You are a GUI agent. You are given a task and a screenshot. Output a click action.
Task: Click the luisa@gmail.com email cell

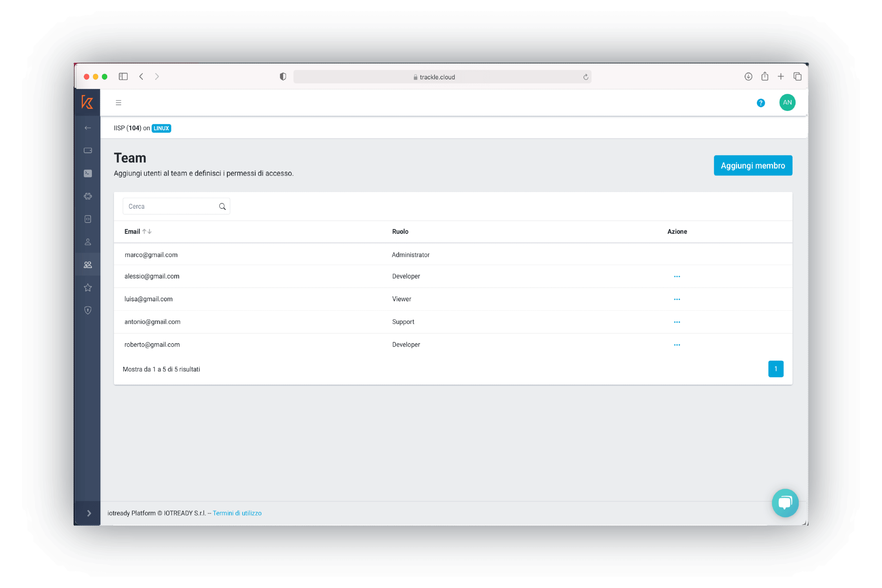[x=149, y=299]
